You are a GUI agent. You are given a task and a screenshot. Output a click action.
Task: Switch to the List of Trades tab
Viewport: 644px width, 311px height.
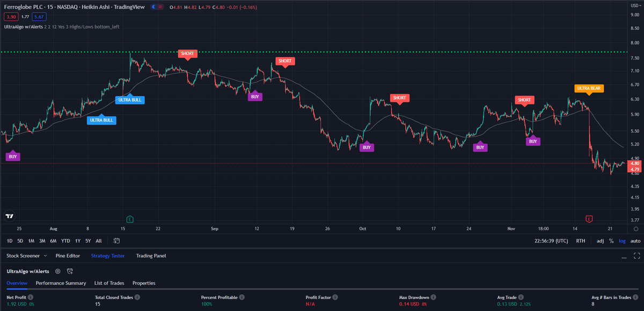(x=109, y=283)
